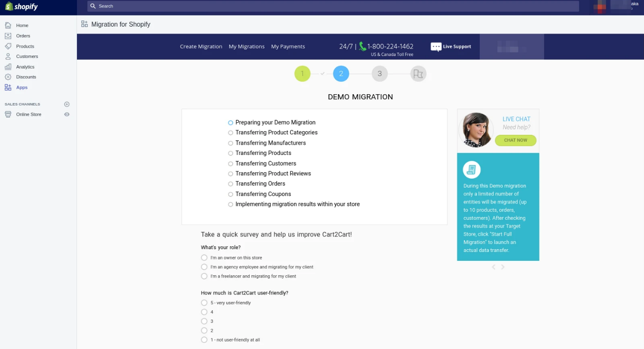Open the Customers section
The height and width of the screenshot is (349, 644).
click(27, 56)
